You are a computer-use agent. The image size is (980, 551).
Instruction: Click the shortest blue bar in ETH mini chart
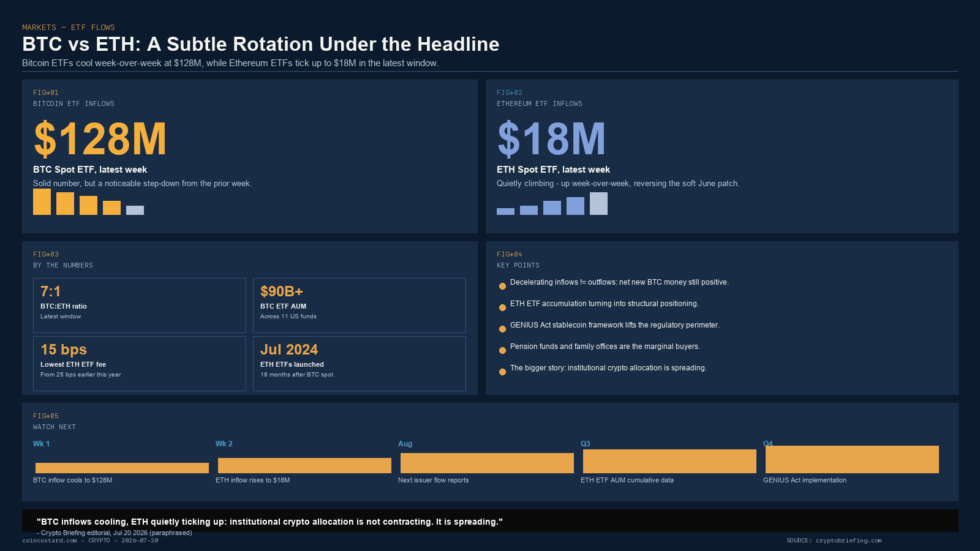[x=505, y=211]
